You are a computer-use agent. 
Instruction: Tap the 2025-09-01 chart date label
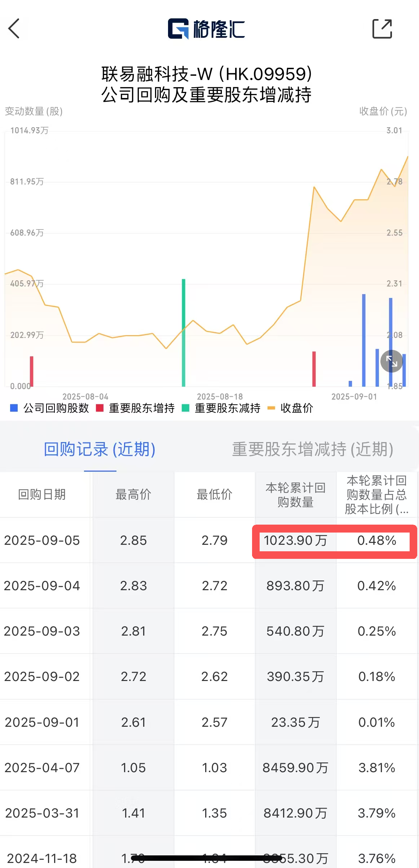click(x=354, y=397)
